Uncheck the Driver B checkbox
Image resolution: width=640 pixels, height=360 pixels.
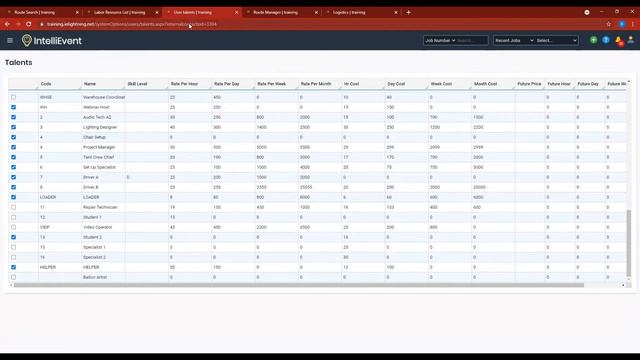pos(13,187)
